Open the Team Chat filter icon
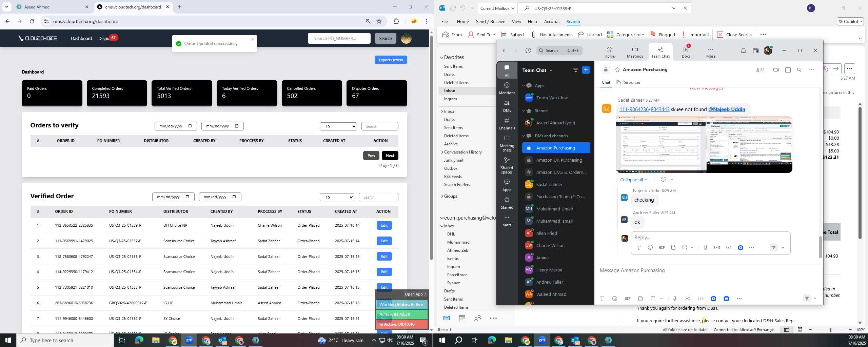Viewport: 868px width, 347px height. point(575,70)
